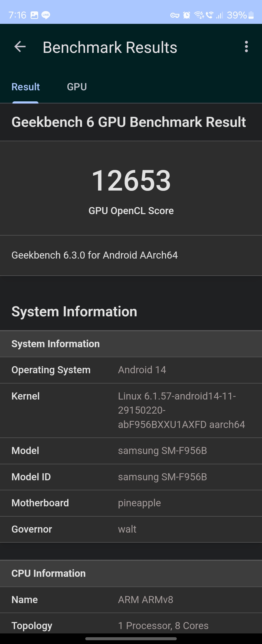The image size is (262, 644).
Task: Tap the Motherboard pineapple row
Action: [131, 503]
